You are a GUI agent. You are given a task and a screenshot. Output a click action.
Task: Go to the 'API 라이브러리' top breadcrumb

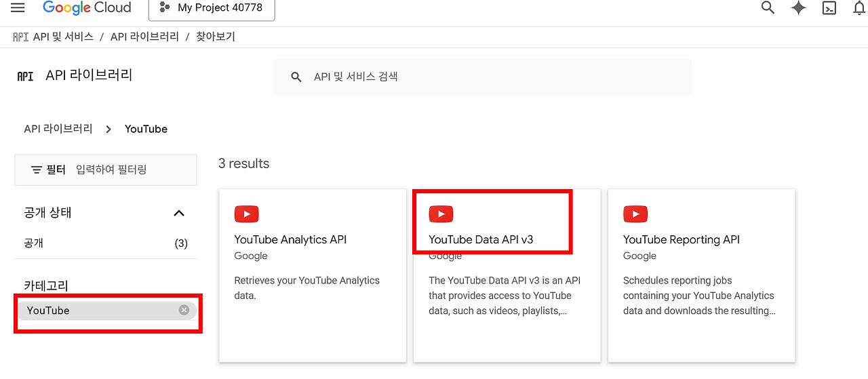[144, 37]
